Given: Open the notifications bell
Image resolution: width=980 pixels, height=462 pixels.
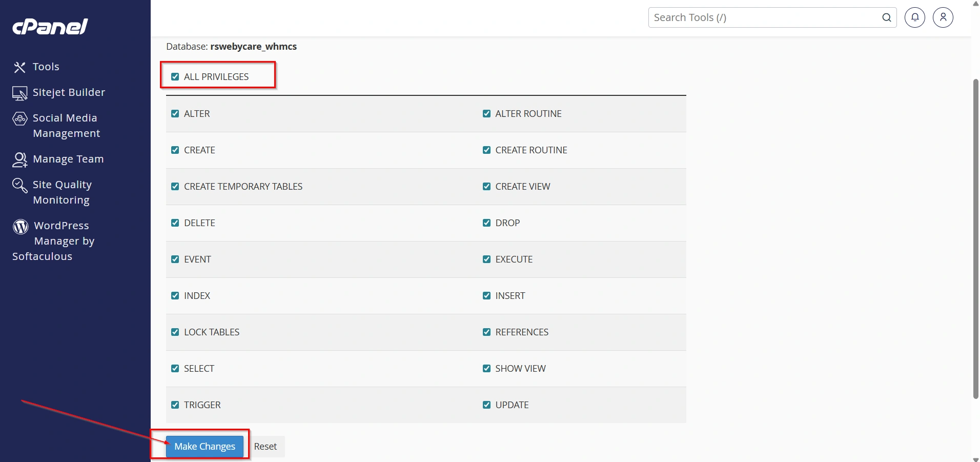Looking at the screenshot, I should [x=915, y=17].
